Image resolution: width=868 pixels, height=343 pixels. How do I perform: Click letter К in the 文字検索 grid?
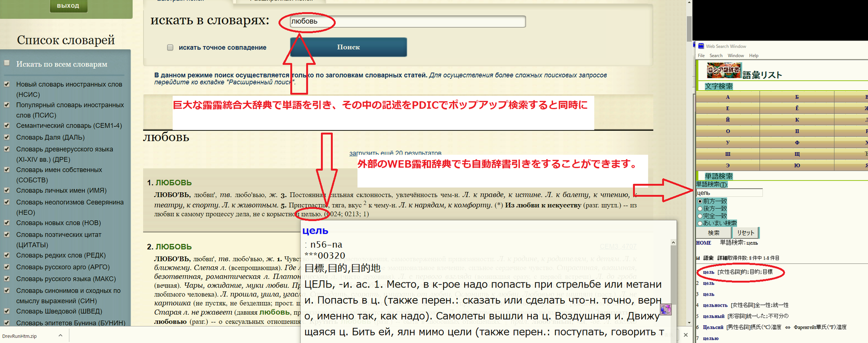coord(797,120)
